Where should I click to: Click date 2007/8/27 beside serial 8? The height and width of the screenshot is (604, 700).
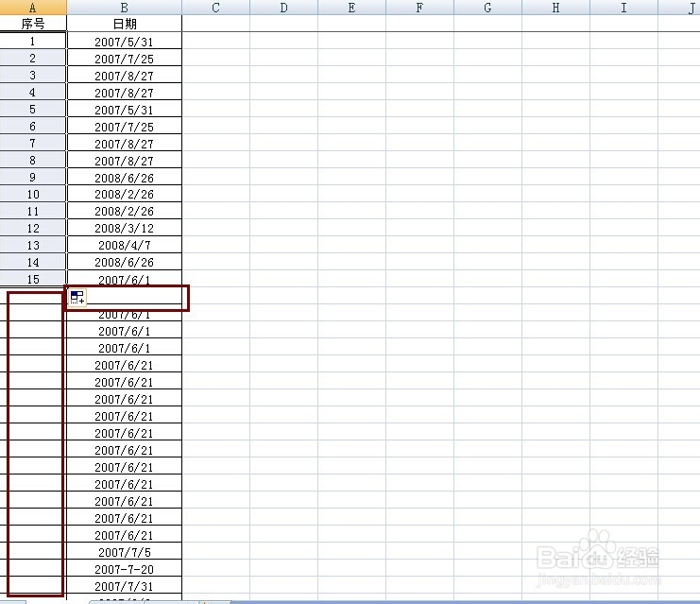(x=125, y=160)
